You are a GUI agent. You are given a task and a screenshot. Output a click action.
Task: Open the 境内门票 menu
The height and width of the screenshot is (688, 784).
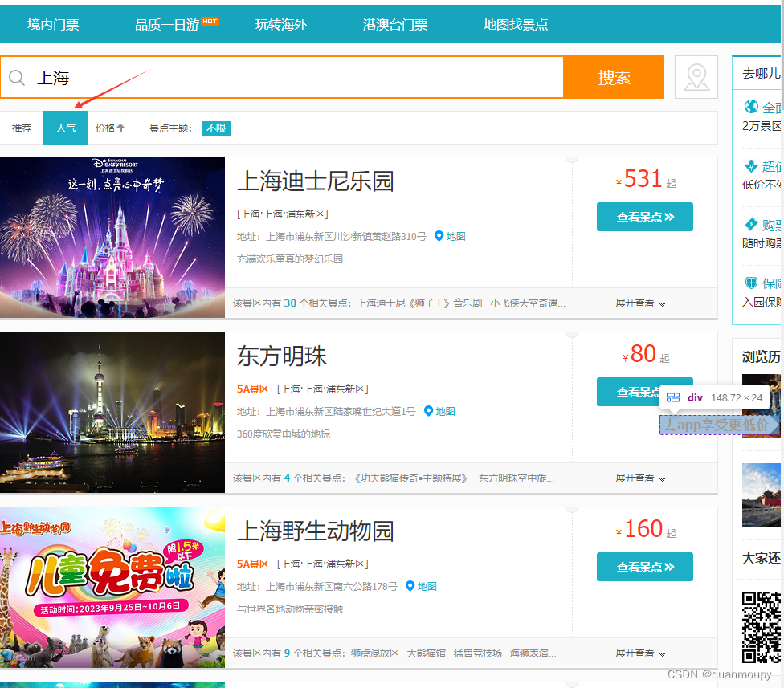53,24
